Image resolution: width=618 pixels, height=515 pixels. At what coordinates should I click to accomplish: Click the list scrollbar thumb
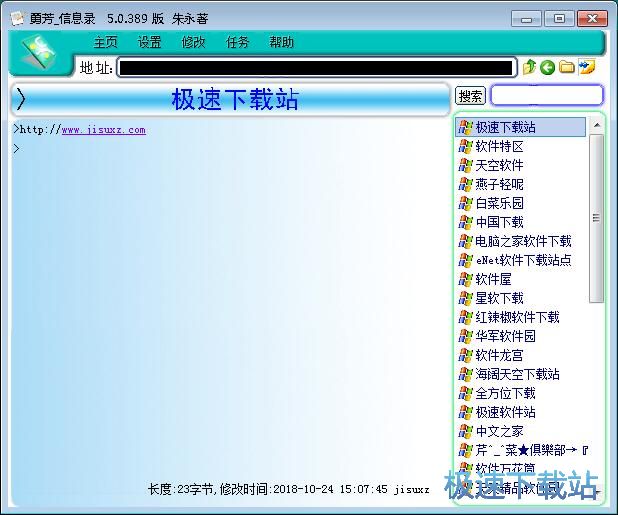596,218
